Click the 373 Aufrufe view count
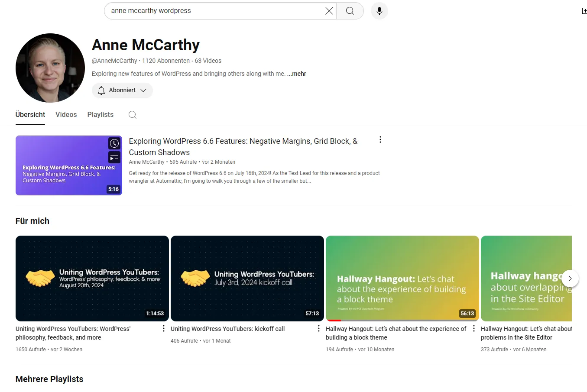 click(494, 350)
